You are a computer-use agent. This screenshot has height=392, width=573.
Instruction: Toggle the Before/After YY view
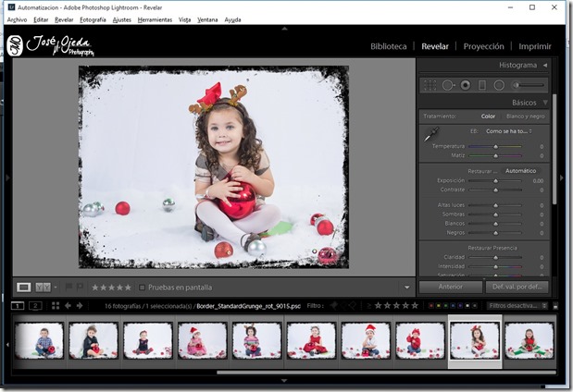pos(43,288)
